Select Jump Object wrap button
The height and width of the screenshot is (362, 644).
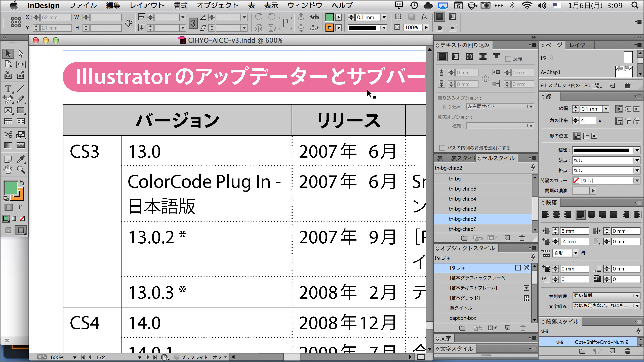483,57
